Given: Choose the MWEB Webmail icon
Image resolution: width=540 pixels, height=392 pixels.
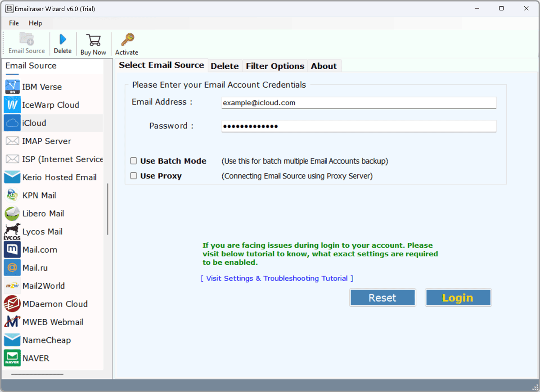Looking at the screenshot, I should (x=12, y=322).
